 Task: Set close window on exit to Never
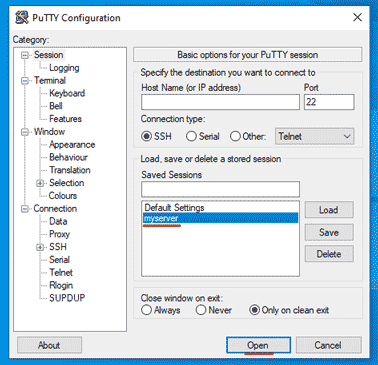(x=201, y=310)
